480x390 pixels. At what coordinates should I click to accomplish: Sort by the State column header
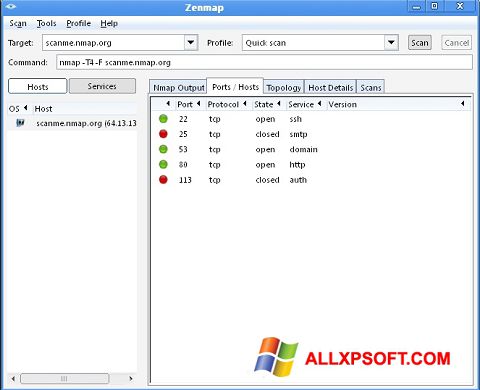267,104
